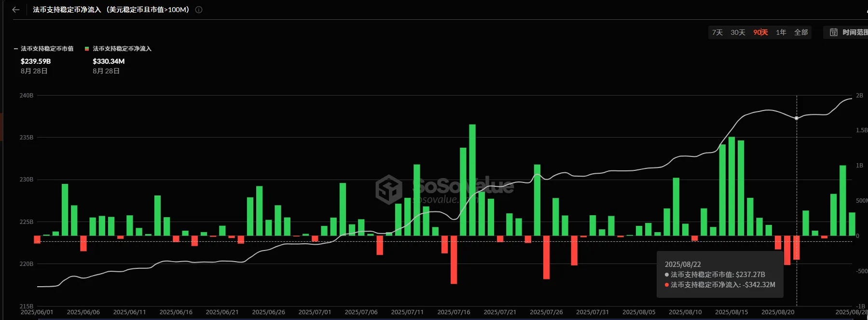Screen dimensions: 868x320
Task: Select the 1年 time range
Action: coord(781,32)
